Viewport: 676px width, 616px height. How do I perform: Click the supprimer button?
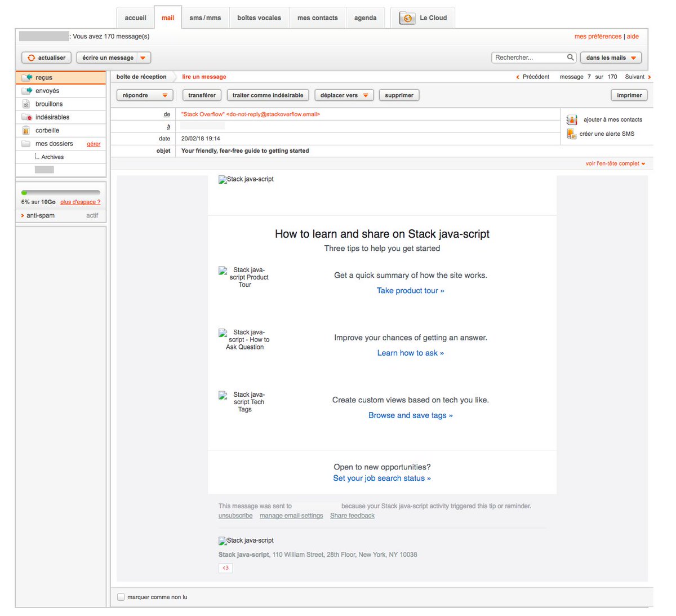coord(399,95)
